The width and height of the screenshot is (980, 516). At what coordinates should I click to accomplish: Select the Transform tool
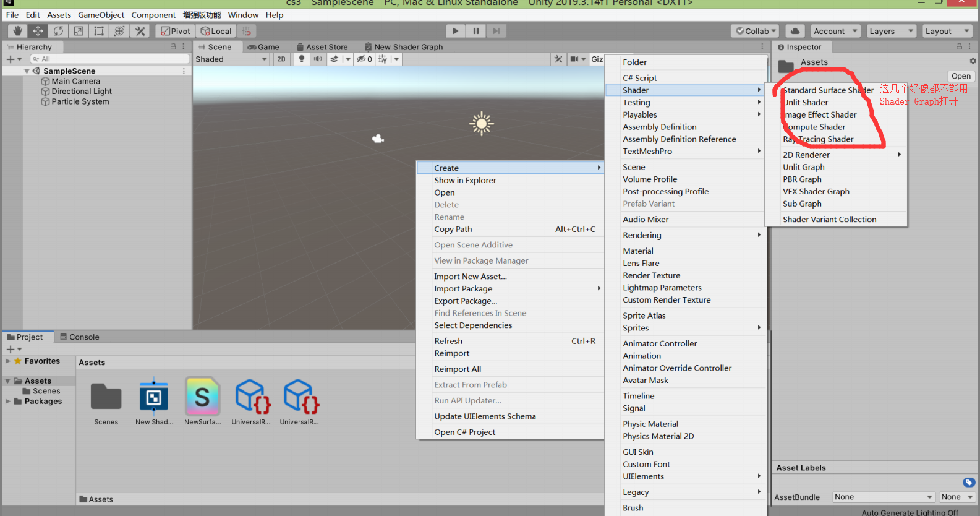click(119, 31)
